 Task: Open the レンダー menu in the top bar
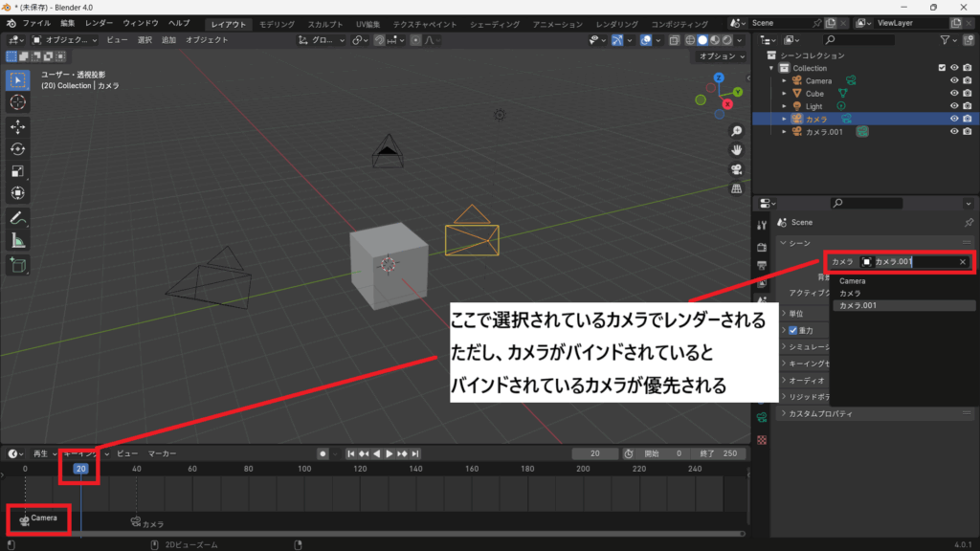99,23
